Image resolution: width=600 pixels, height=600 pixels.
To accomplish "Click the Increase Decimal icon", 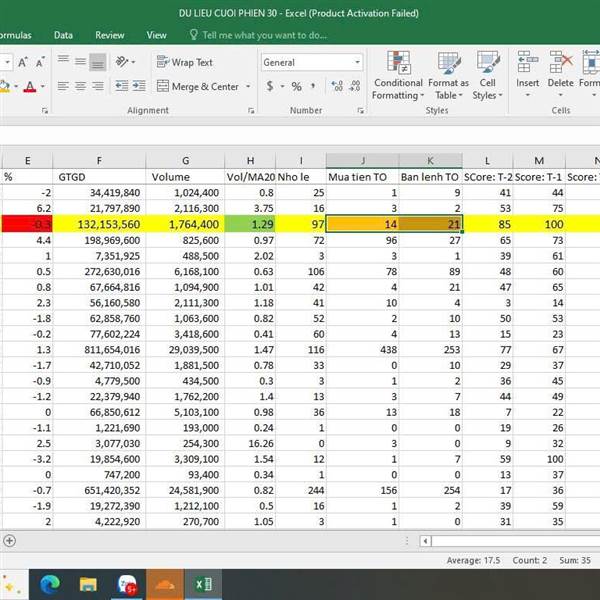I will (336, 87).
